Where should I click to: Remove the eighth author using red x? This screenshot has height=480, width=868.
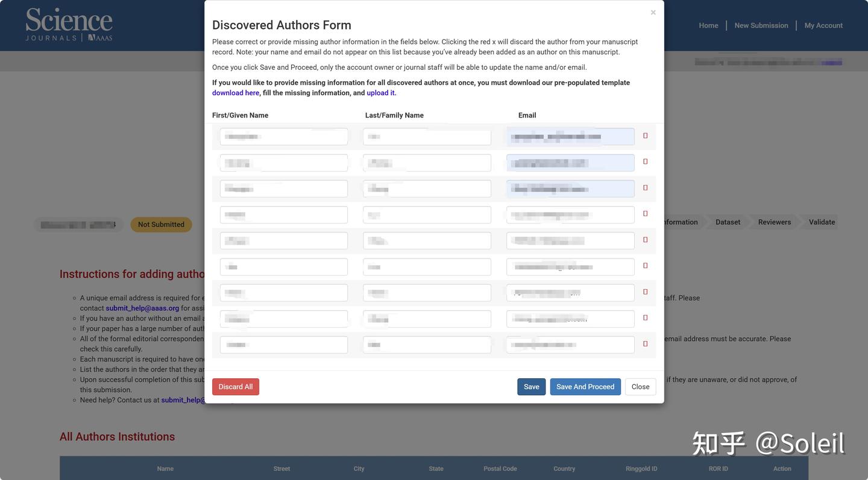[x=646, y=317]
